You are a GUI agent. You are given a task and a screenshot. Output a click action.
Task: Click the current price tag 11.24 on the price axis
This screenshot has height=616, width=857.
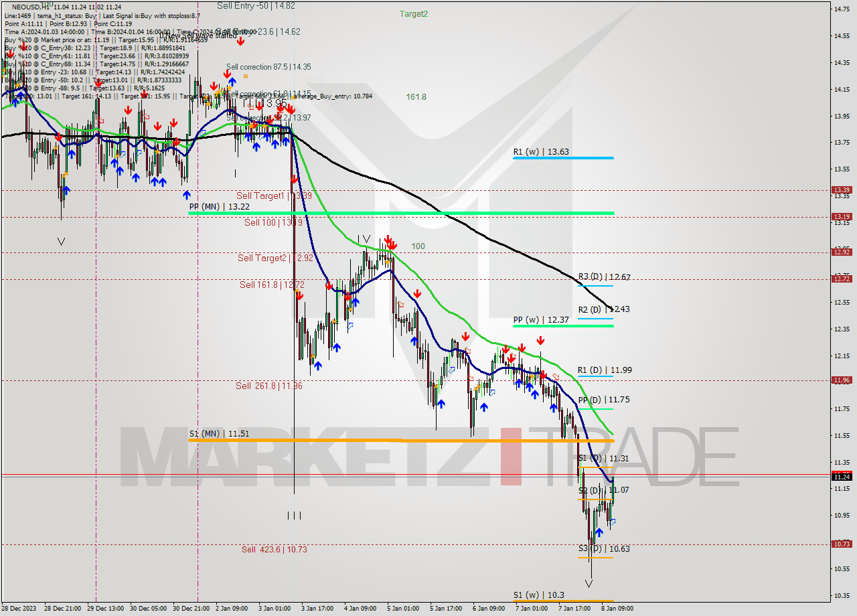[x=842, y=477]
